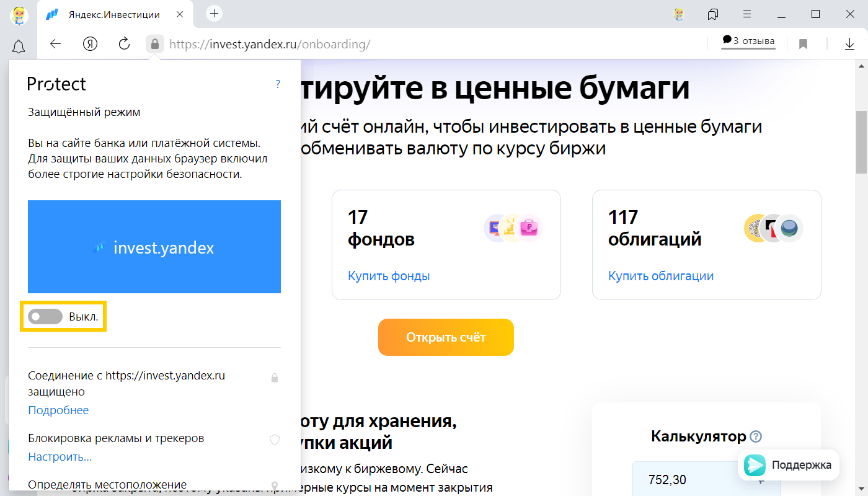
Task: Go back with the arrow button
Action: click(55, 44)
